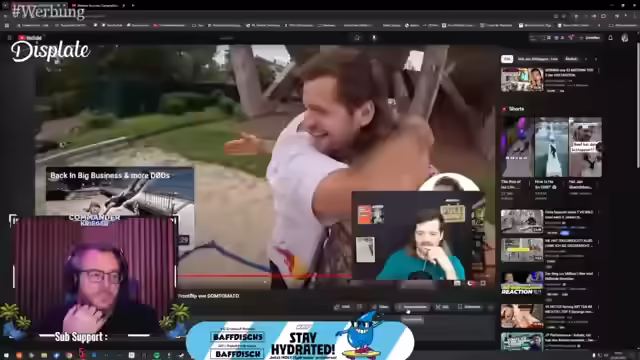Show more filter chips with the chevron
Viewport: 640px width, 360px height.
click(596, 59)
